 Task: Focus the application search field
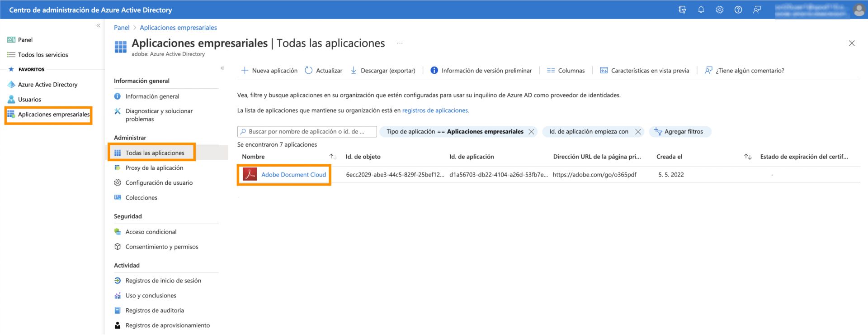coord(307,132)
